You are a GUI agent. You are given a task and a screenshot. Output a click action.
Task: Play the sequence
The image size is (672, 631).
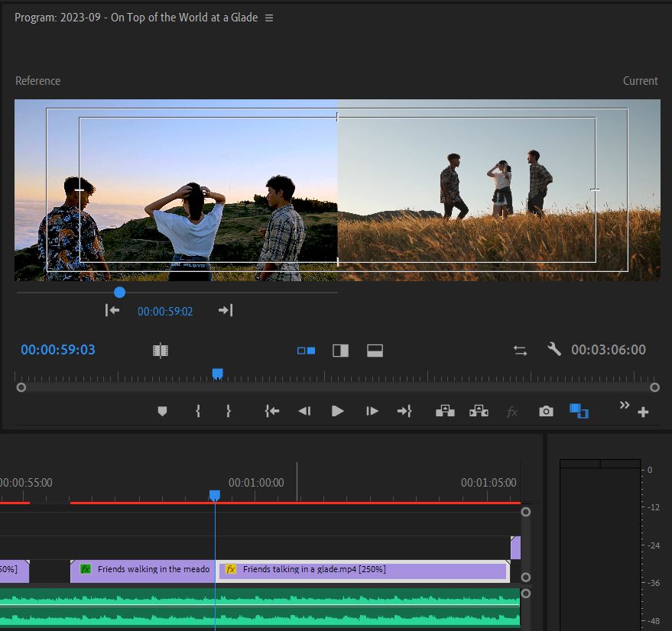coord(338,411)
